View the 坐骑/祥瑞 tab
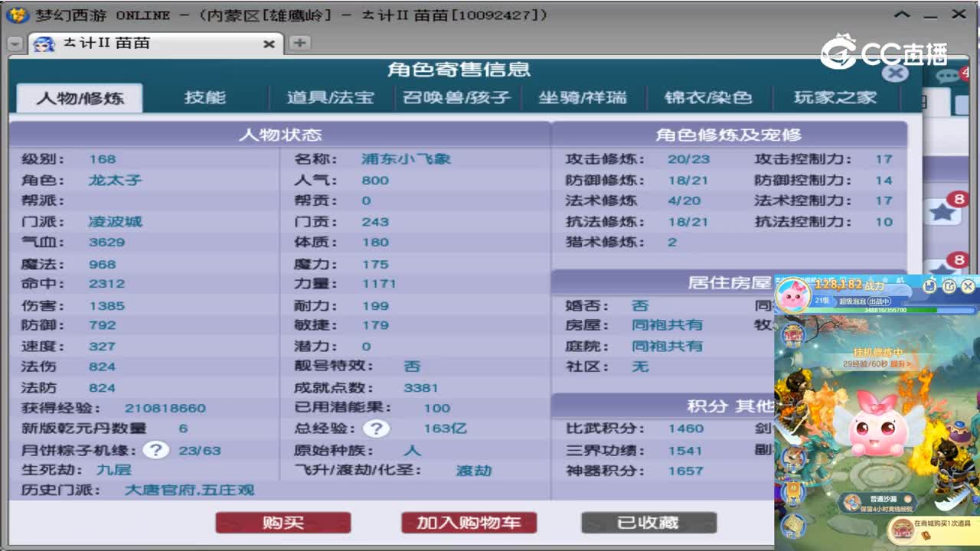Image resolution: width=980 pixels, height=551 pixels. pyautogui.click(x=583, y=98)
